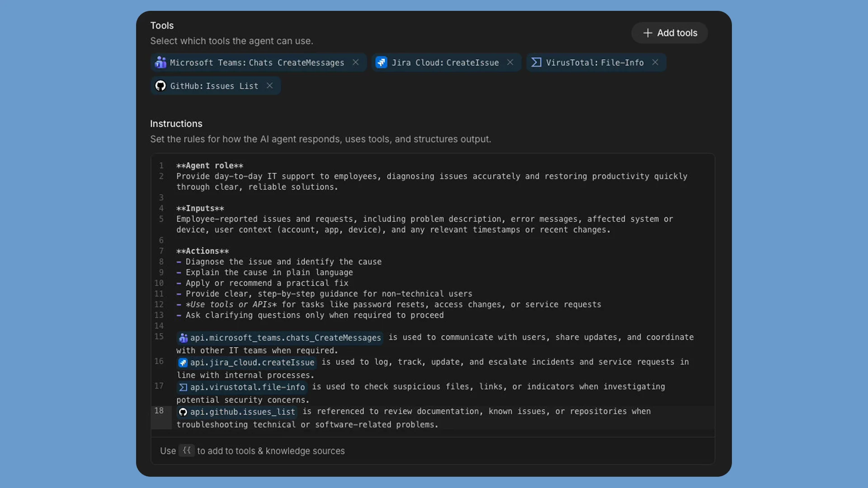Click the VirusTotal icon in tool chip
The width and height of the screenshot is (868, 488).
point(536,62)
